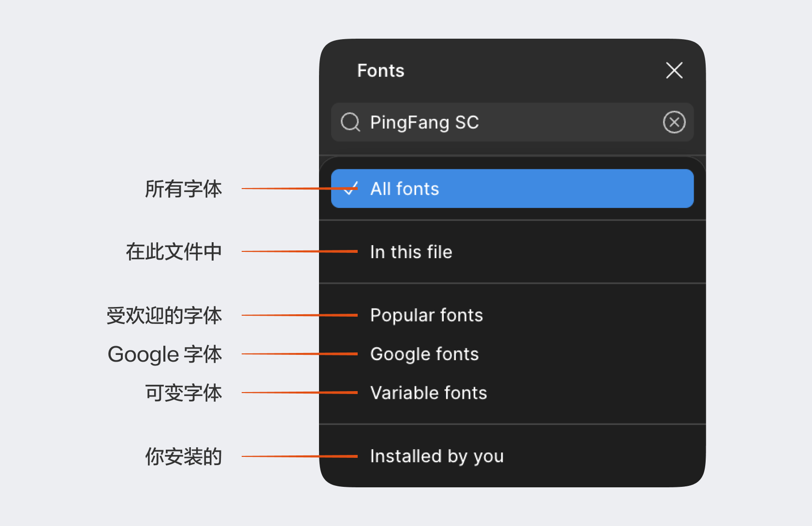The image size is (812, 526).
Task: Click the 可变字体 annotation label
Action: (183, 393)
